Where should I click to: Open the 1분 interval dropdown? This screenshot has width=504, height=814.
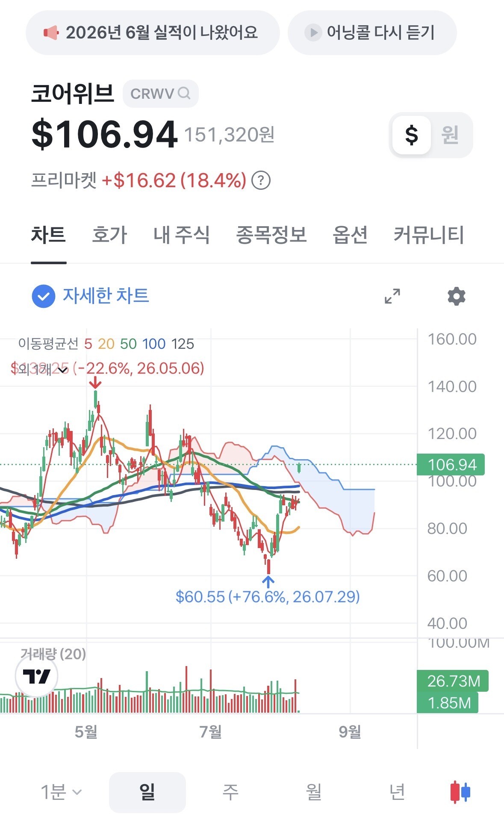[61, 792]
